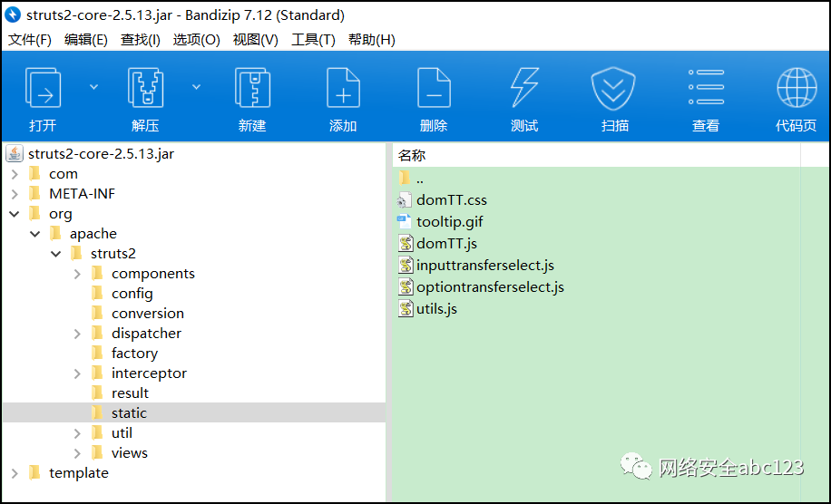The image size is (831, 504).
Task: Select the factory folder in tree
Action: point(134,354)
